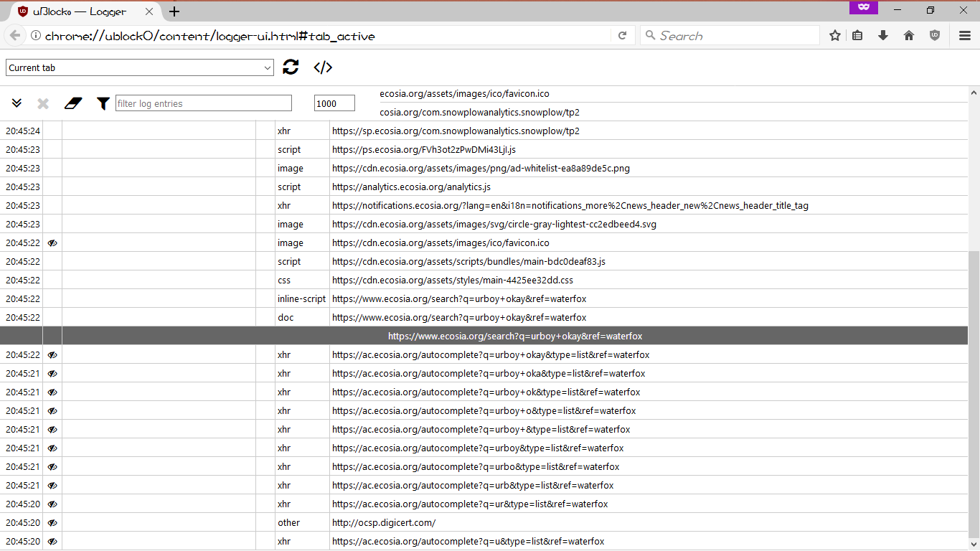Clear the log using the eraser icon

[72, 103]
